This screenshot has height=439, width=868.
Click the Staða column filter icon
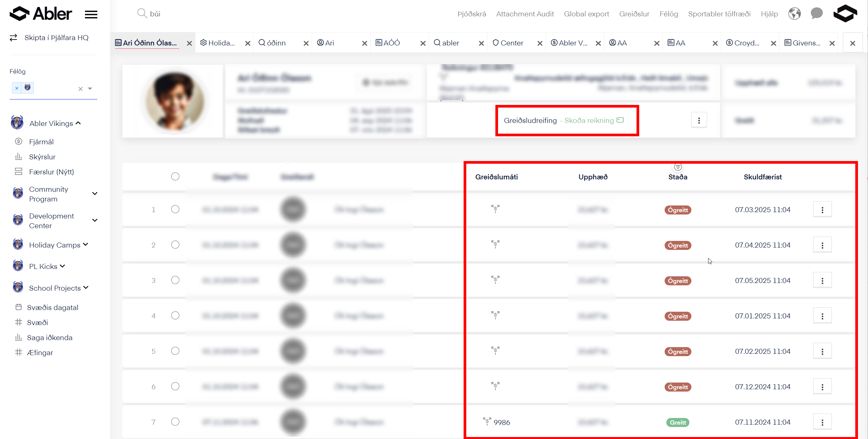678,167
